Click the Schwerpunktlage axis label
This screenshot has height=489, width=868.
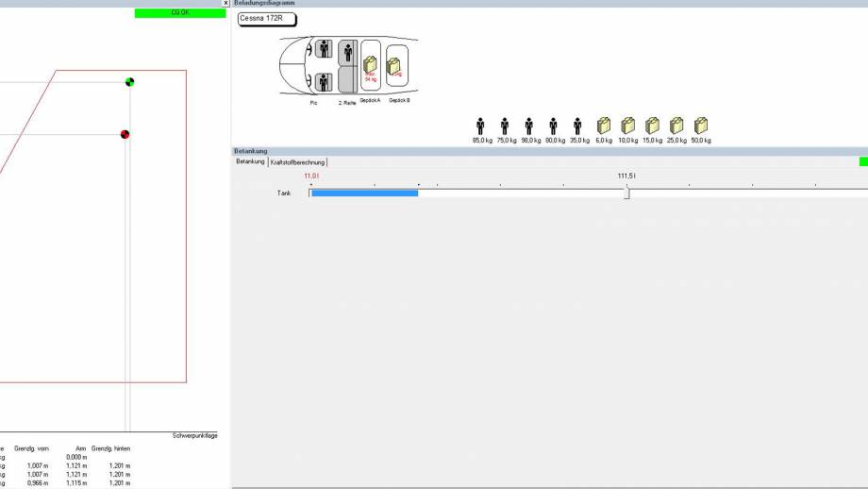(x=195, y=436)
